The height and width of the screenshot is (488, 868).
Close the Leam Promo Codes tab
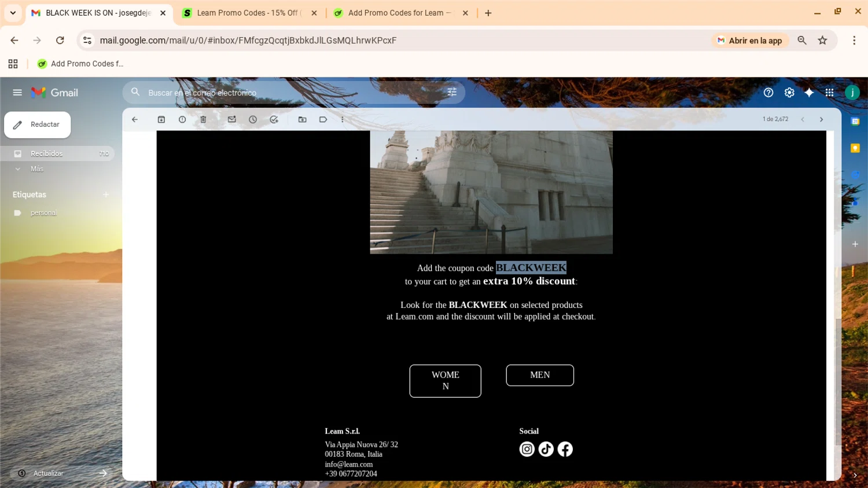point(314,13)
